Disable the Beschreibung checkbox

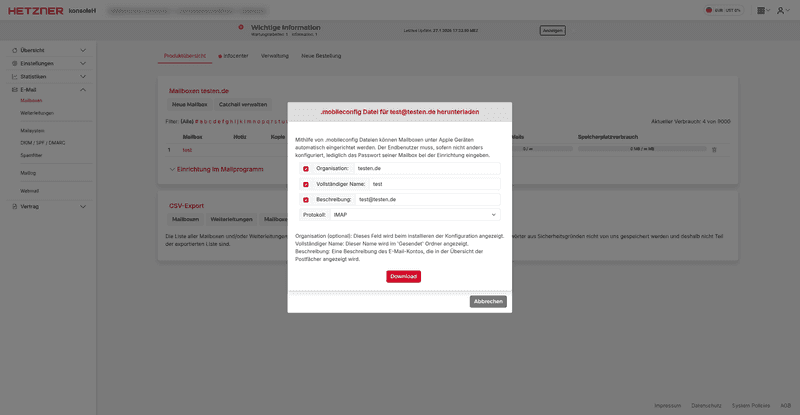point(306,199)
